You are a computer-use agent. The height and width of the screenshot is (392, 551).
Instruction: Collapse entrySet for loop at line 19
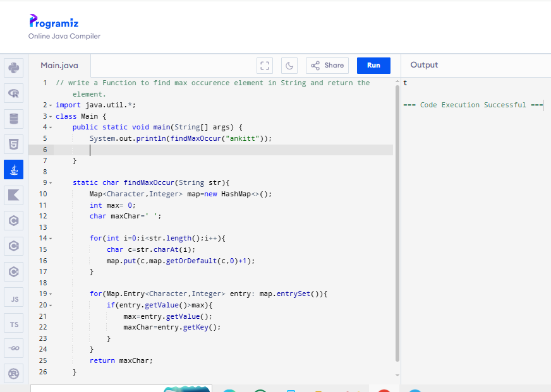point(51,294)
